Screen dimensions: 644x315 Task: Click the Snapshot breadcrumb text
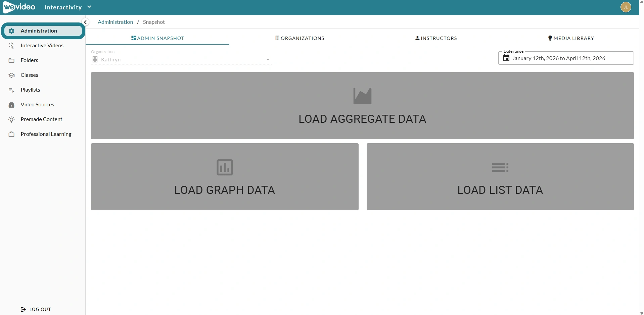154,22
